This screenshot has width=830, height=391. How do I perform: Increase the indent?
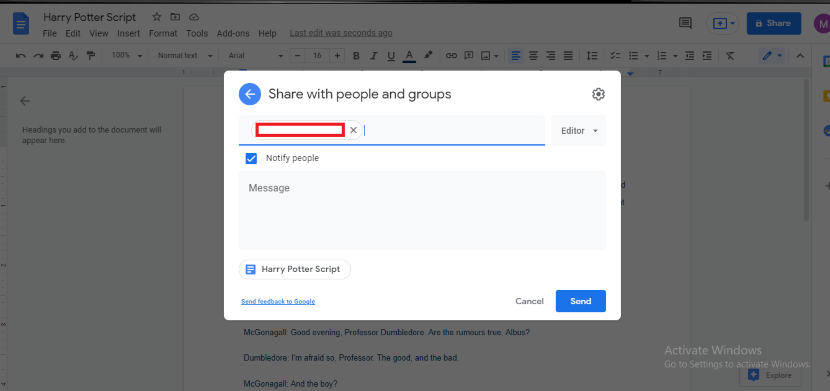coord(707,56)
